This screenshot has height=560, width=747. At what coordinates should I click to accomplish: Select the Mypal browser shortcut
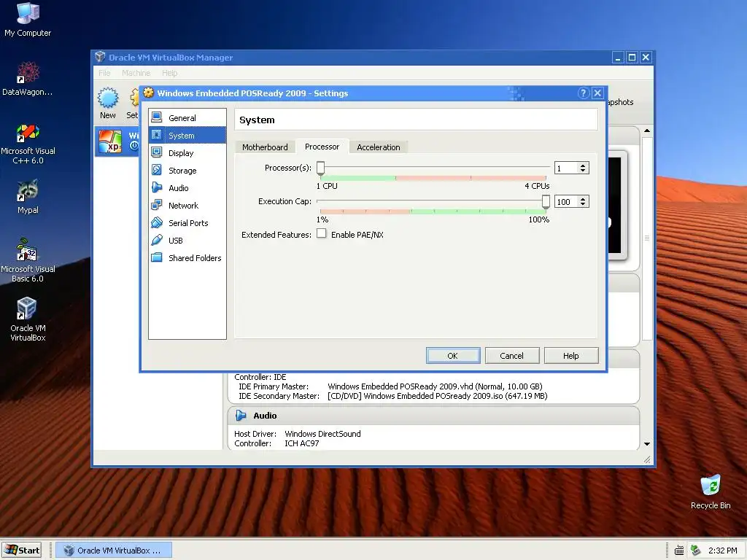pos(28,197)
